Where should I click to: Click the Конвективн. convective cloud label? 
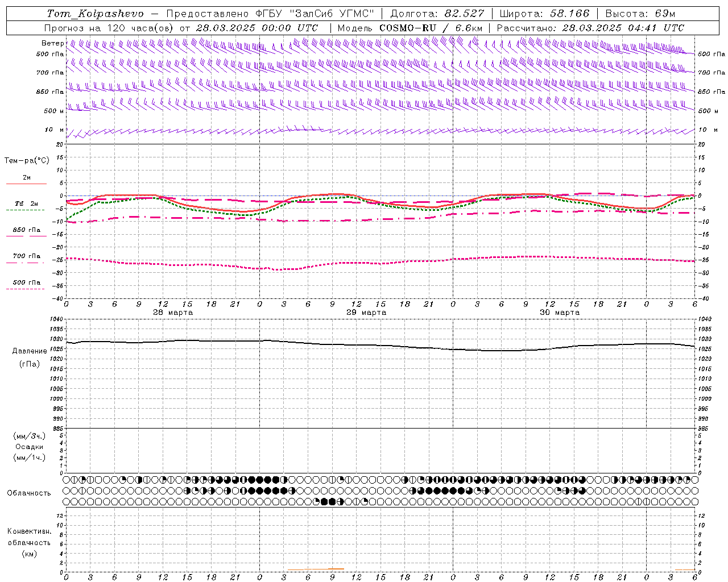pos(29,531)
